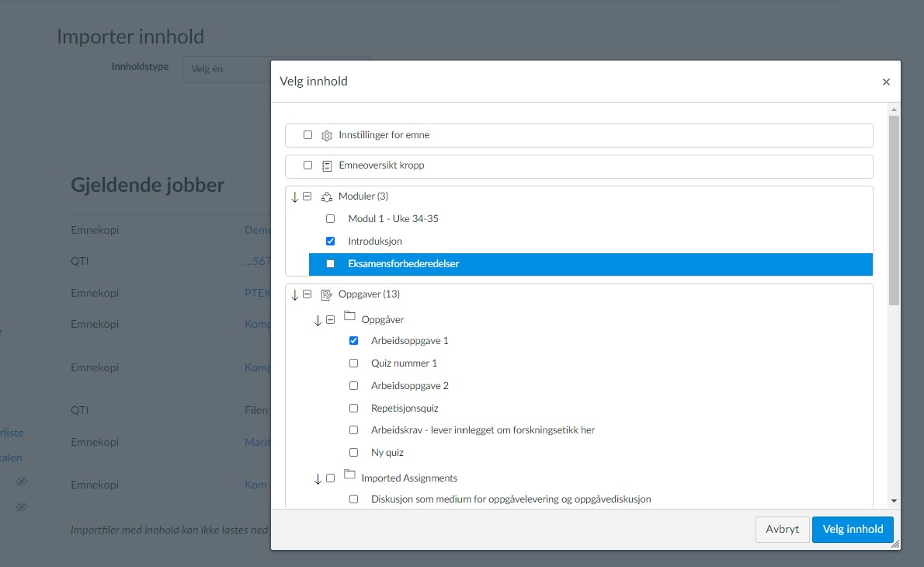The height and width of the screenshot is (567, 924).
Task: Toggle the Oppgåver folder checkbox
Action: point(331,319)
